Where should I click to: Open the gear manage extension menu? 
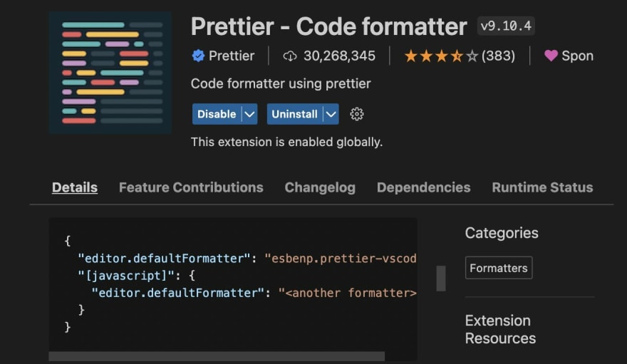[357, 114]
